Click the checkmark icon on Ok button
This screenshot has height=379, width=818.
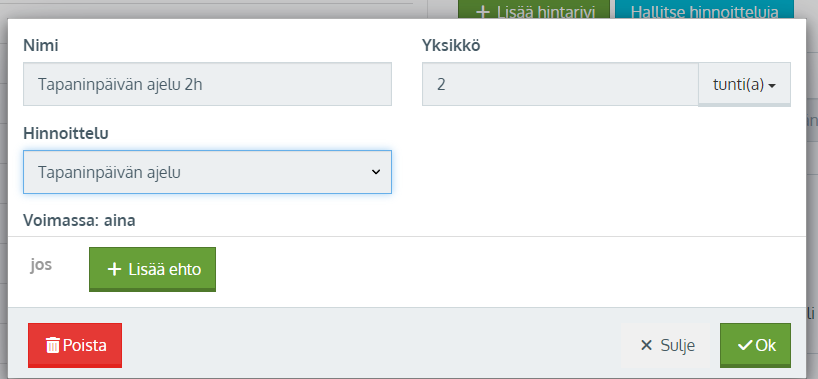pos(745,345)
